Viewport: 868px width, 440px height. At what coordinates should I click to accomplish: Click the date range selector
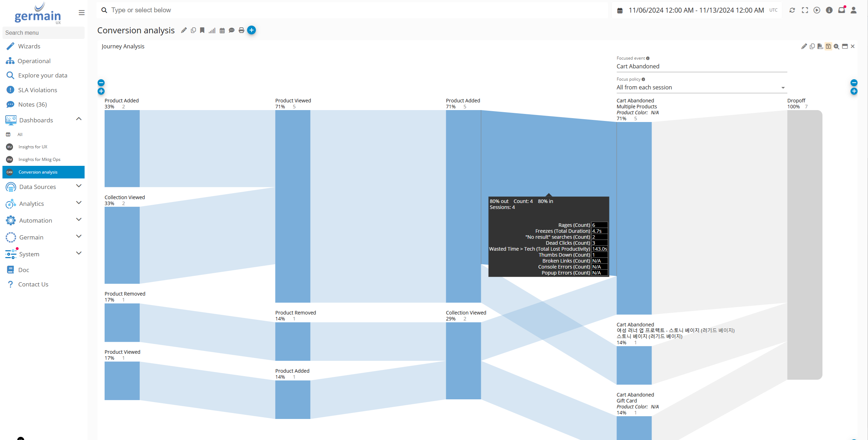pyautogui.click(x=696, y=10)
